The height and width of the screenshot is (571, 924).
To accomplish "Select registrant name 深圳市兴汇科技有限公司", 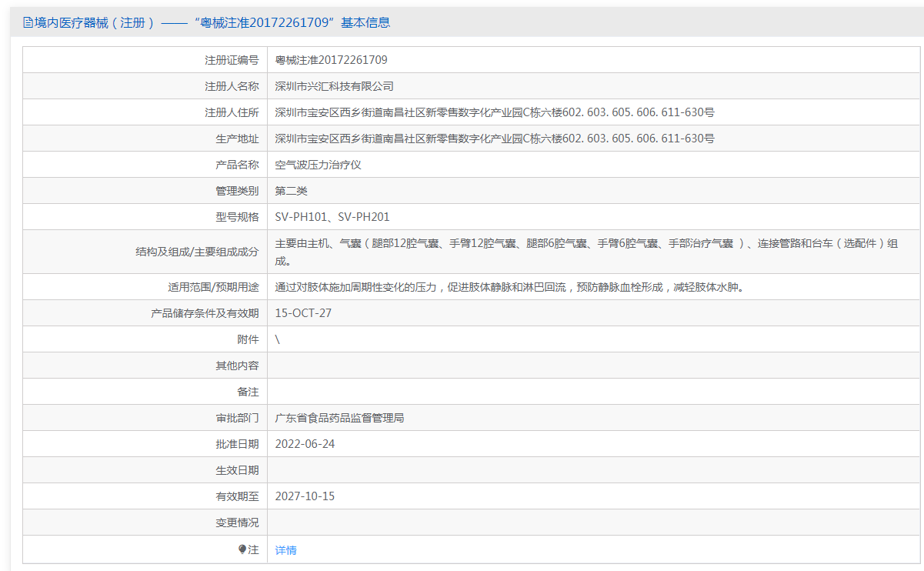I will coord(334,86).
